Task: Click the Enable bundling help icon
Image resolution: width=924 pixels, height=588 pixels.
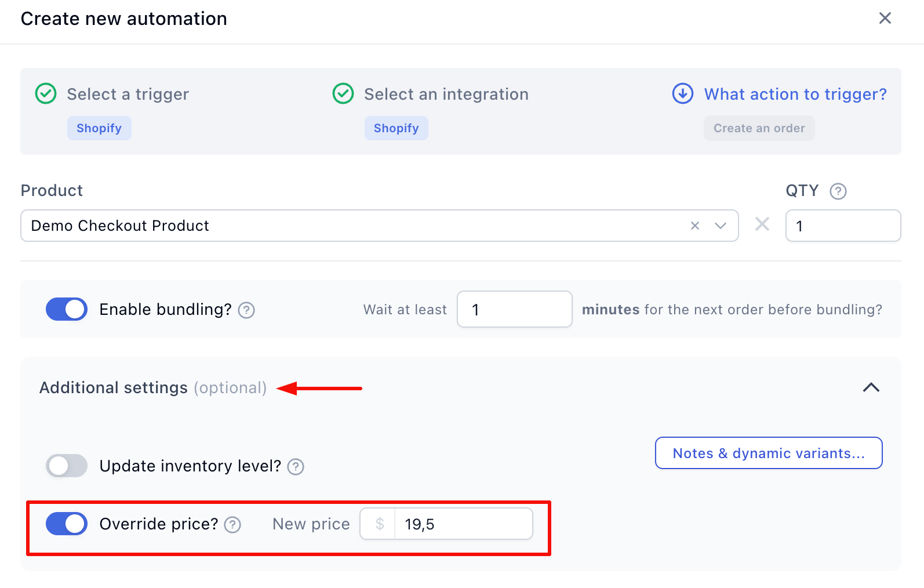Action: 246,310
